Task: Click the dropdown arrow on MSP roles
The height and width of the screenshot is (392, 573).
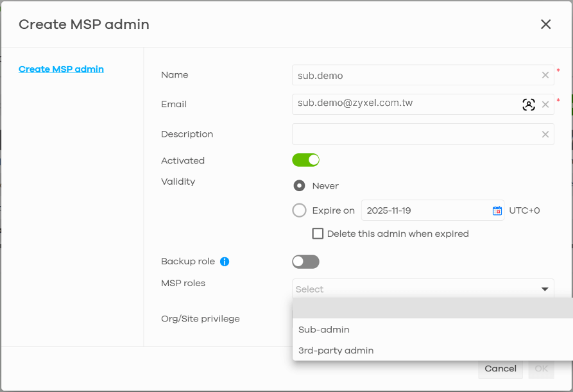Action: click(545, 289)
